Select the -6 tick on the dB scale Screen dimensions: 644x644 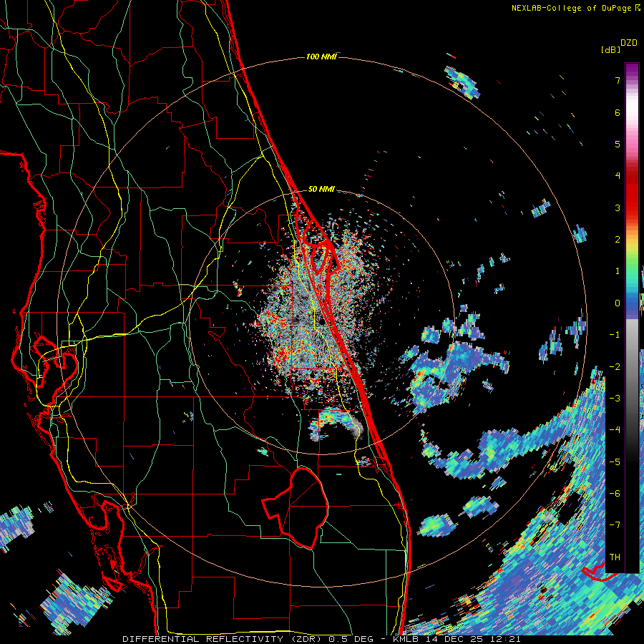click(x=615, y=493)
